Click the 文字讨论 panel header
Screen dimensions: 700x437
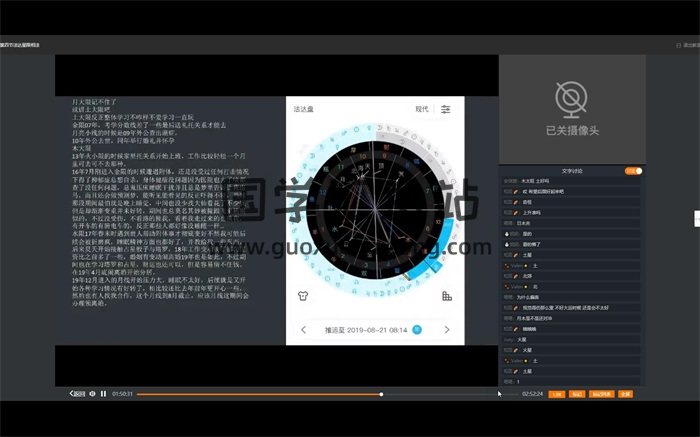tap(571, 171)
